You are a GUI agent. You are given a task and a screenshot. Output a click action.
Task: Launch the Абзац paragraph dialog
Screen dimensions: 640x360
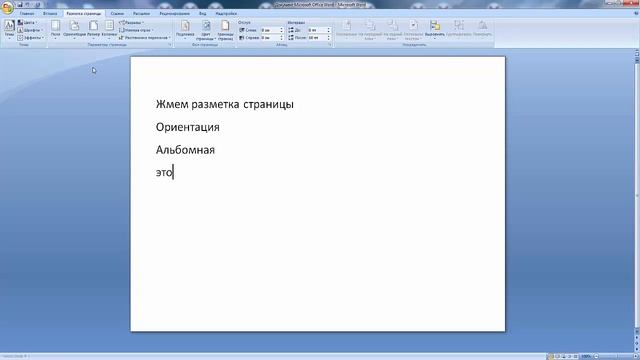(330, 45)
